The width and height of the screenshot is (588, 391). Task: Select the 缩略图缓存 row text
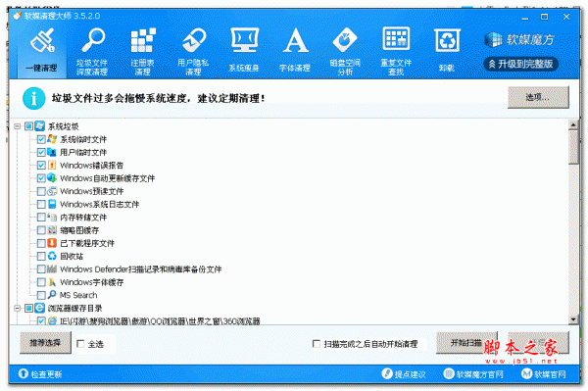[x=79, y=230]
